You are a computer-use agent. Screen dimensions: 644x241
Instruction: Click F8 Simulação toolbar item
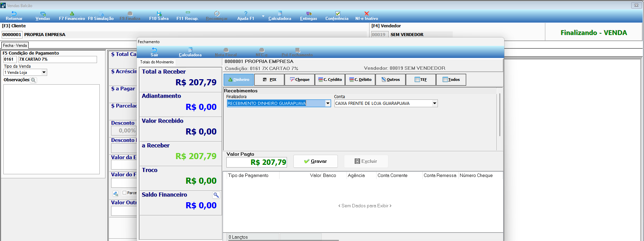tap(101, 16)
